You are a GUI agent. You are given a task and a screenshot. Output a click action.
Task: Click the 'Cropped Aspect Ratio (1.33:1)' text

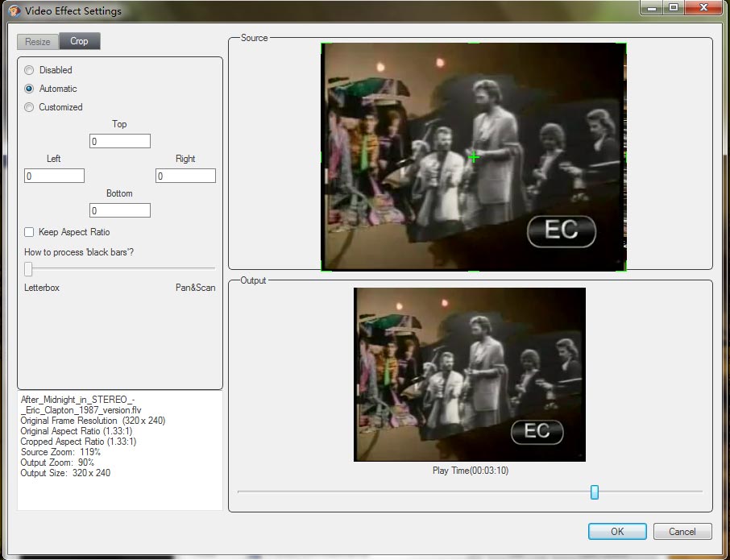pyautogui.click(x=78, y=442)
